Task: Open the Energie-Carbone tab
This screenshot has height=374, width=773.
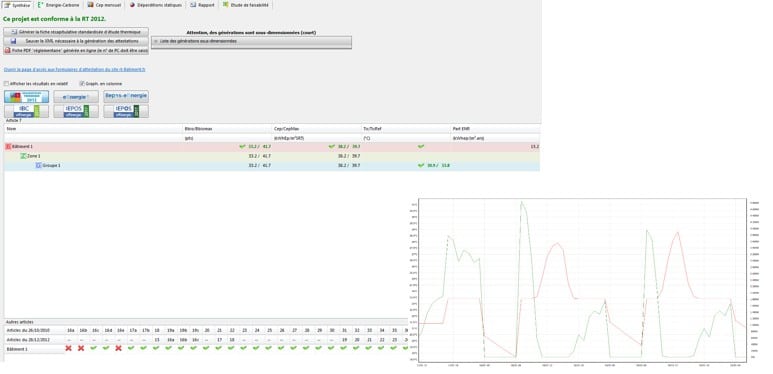Action: coord(59,5)
